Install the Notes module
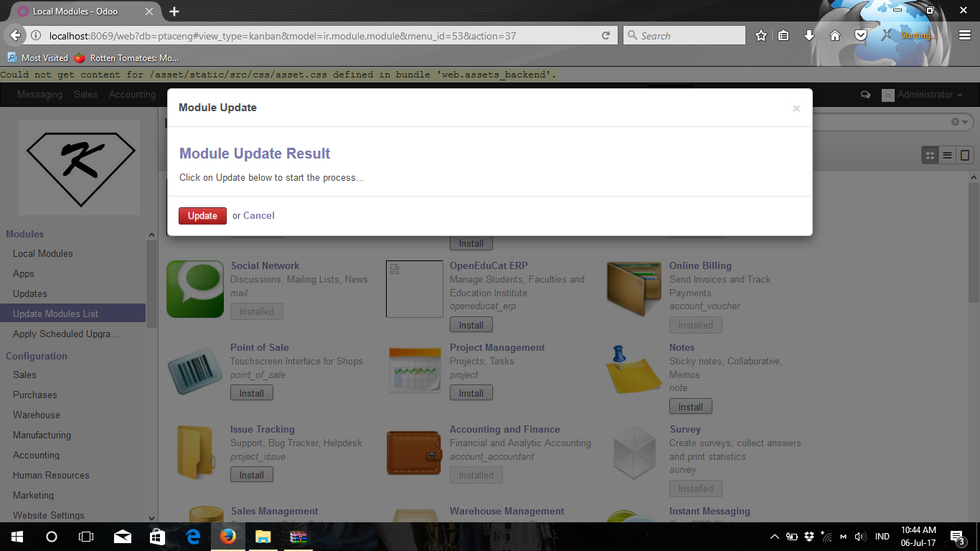Viewport: 980px width, 551px height. pyautogui.click(x=691, y=407)
